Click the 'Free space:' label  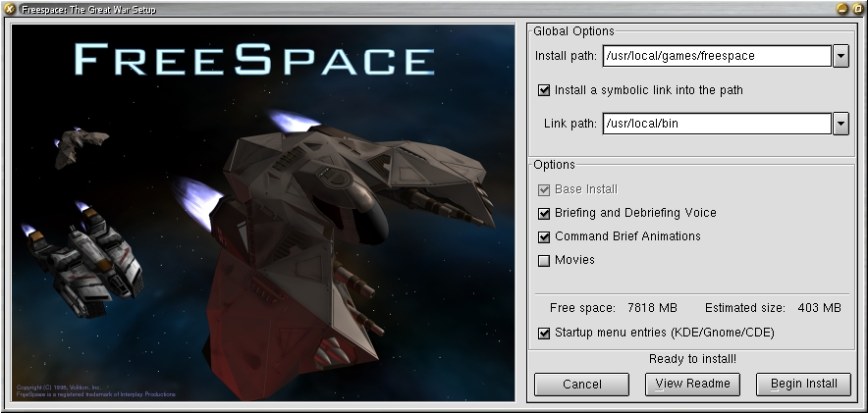[582, 308]
